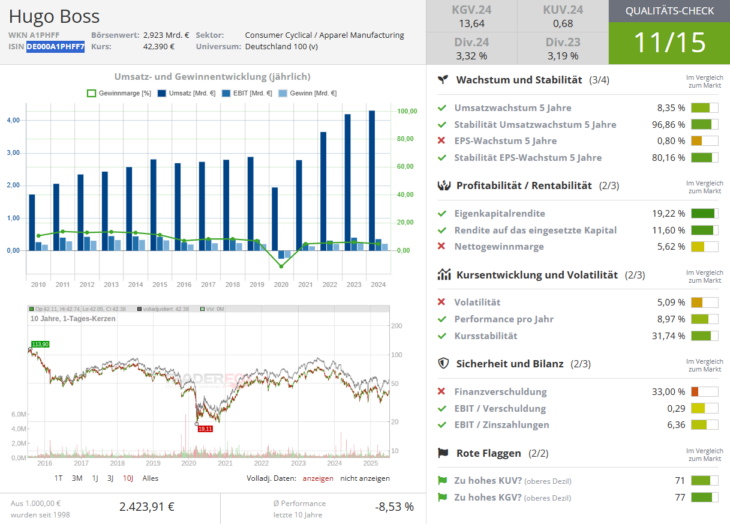
Task: Click the 2024 Umsatz bar in chart
Action: (372, 181)
